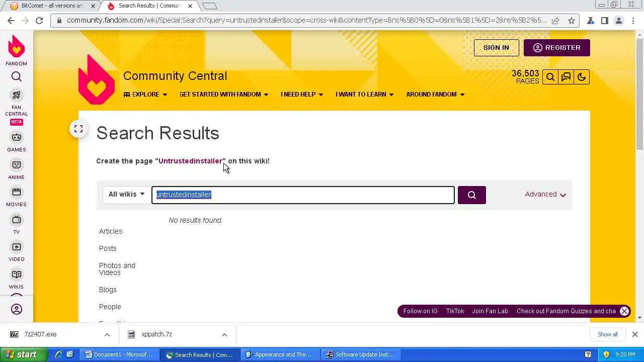This screenshot has width=644, height=362.
Task: Open the browser side panel icon
Action: (605, 21)
